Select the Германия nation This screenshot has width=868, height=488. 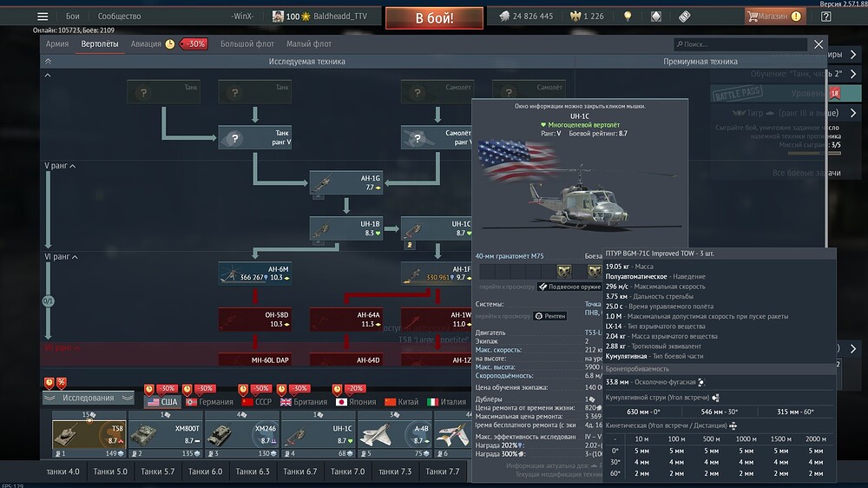[210, 401]
